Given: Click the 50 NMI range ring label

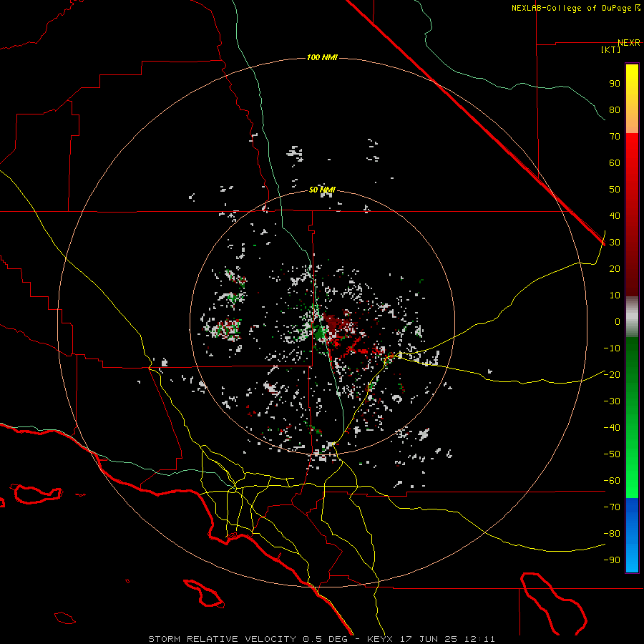Looking at the screenshot, I should 322,190.
